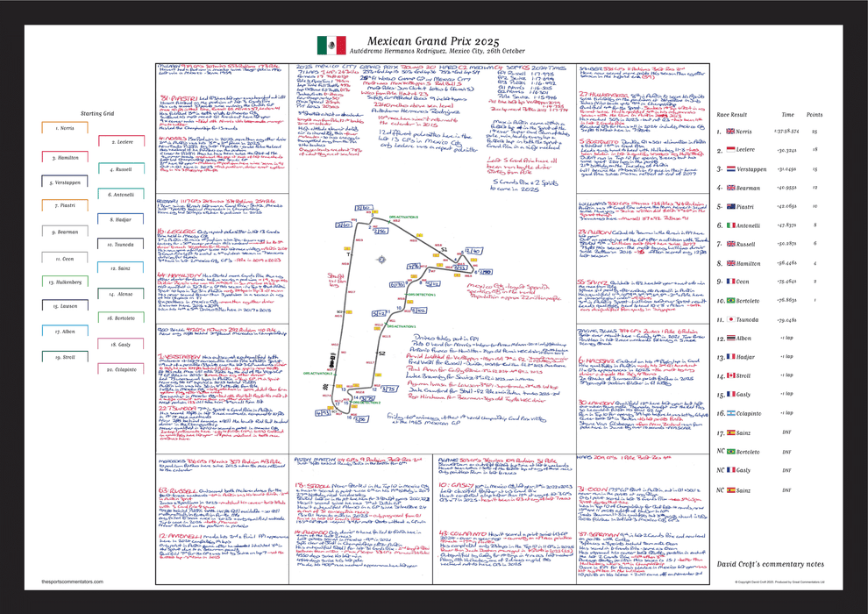Select the 5. Verstappen starting grid box
868x614 pixels.
pyautogui.click(x=67, y=184)
